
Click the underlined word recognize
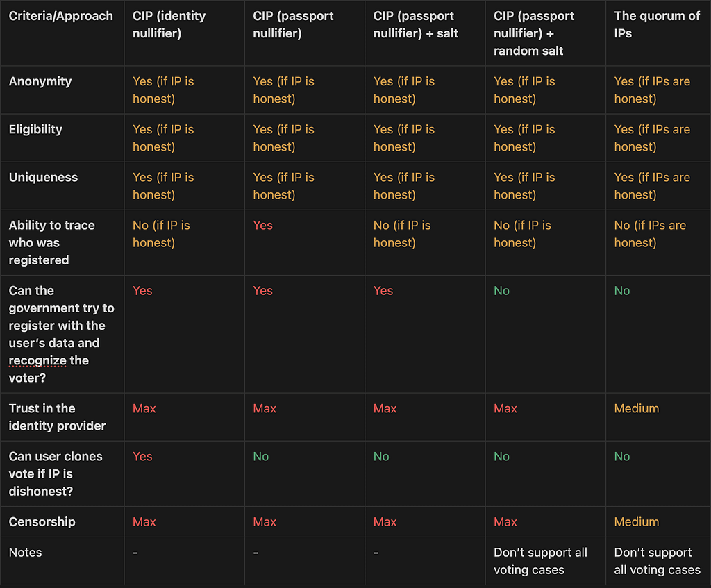pyautogui.click(x=37, y=361)
